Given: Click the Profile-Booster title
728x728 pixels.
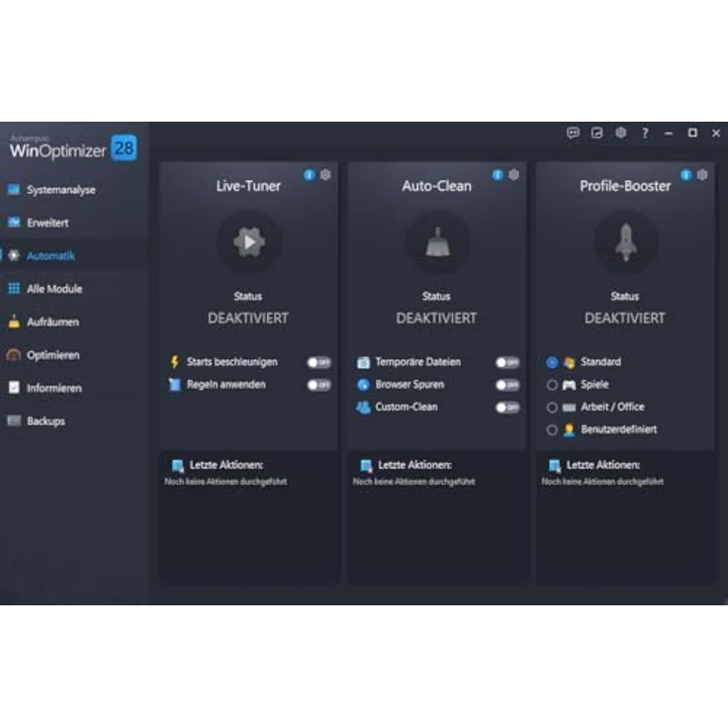Looking at the screenshot, I should point(625,186).
